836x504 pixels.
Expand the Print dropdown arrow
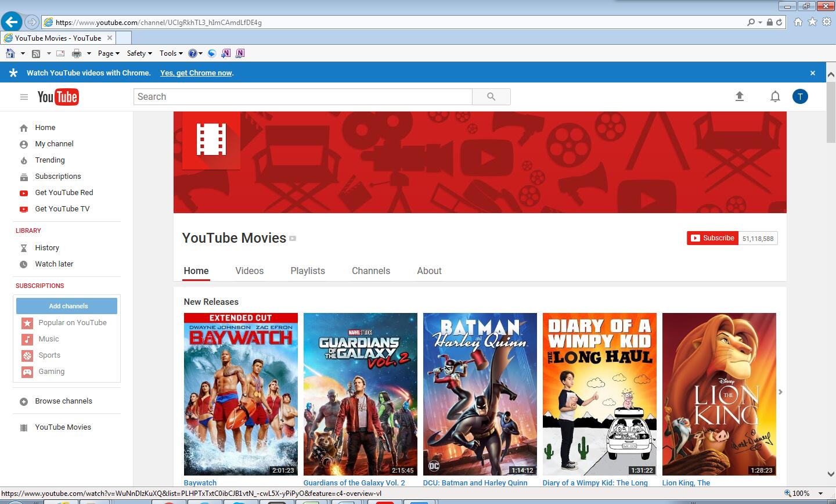pyautogui.click(x=89, y=53)
